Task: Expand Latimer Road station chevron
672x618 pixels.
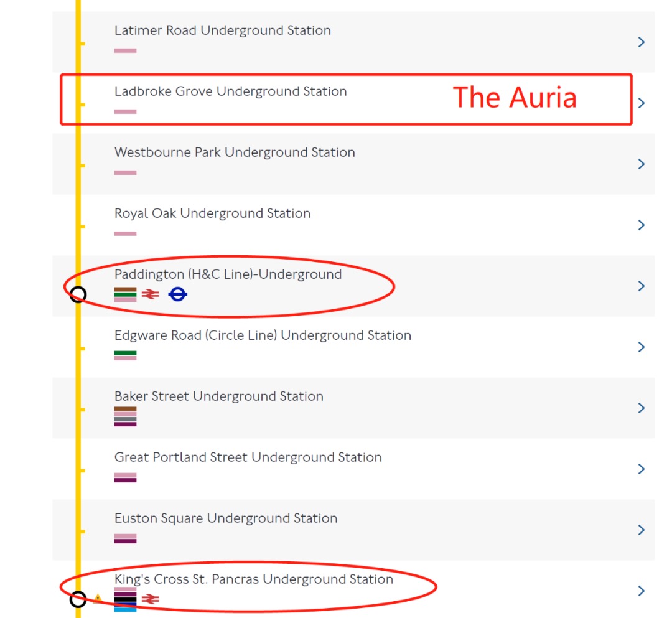Action: [642, 42]
